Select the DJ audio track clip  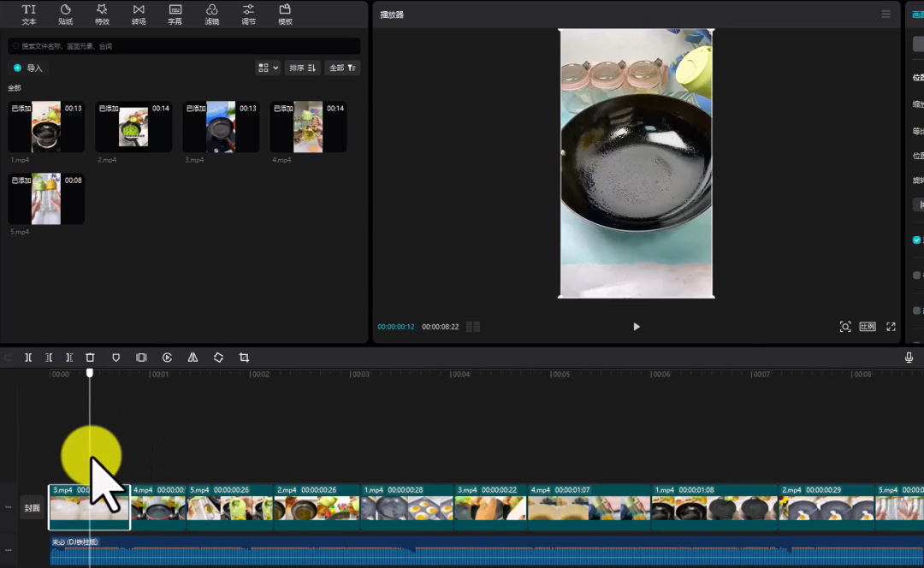487,552
